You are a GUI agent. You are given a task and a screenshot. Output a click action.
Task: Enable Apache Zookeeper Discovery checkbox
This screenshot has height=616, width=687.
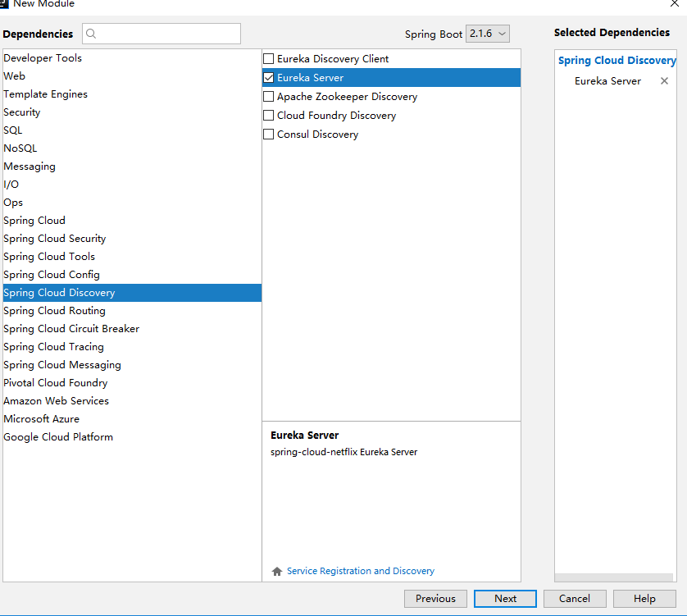269,97
